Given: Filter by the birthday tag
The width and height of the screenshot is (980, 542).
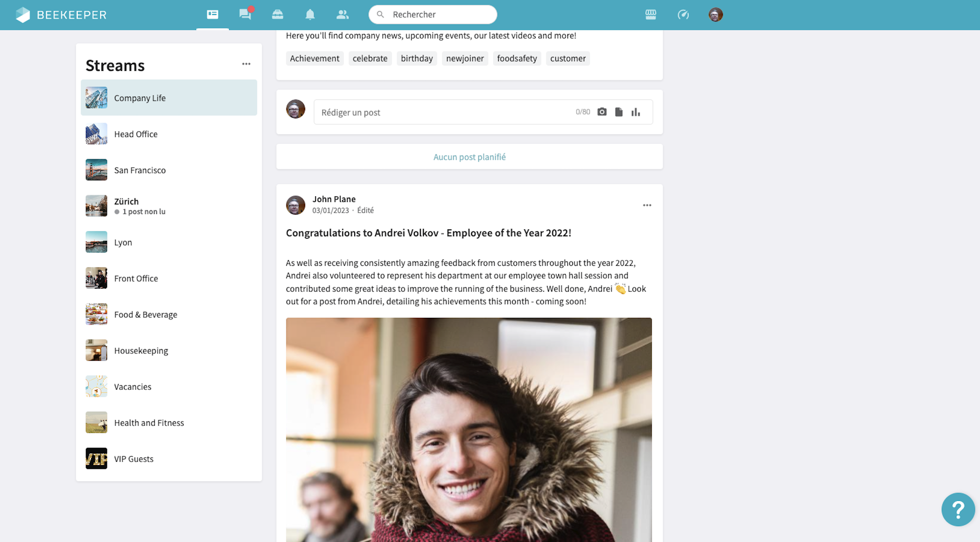Looking at the screenshot, I should (416, 58).
